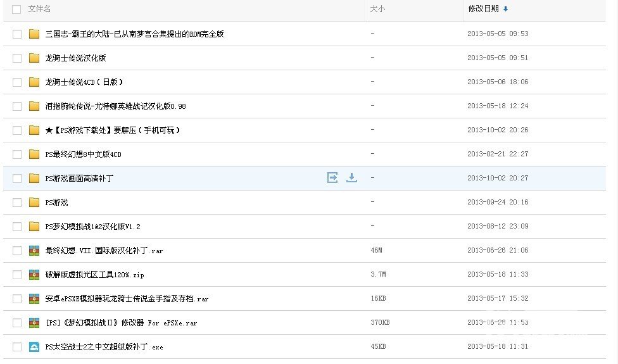The image size is (618, 364).
Task: Open ★【PS游戏下载处】要解压（手机可玩）
Action: click(x=113, y=130)
